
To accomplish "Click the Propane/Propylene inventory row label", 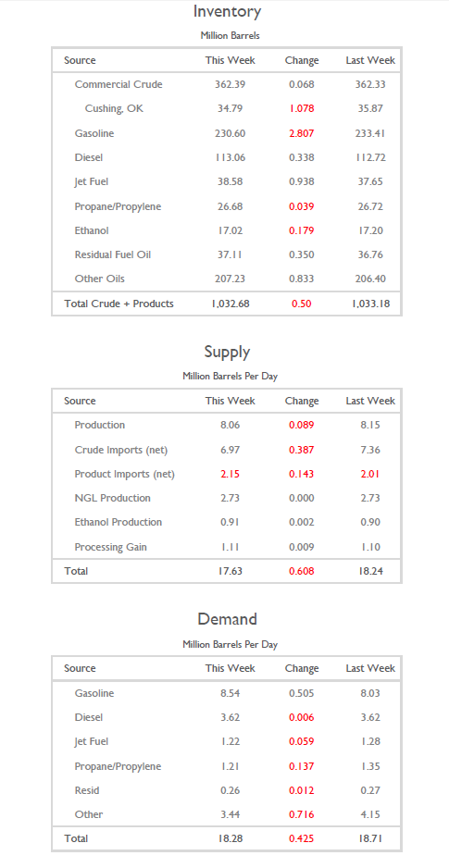I will tap(118, 206).
